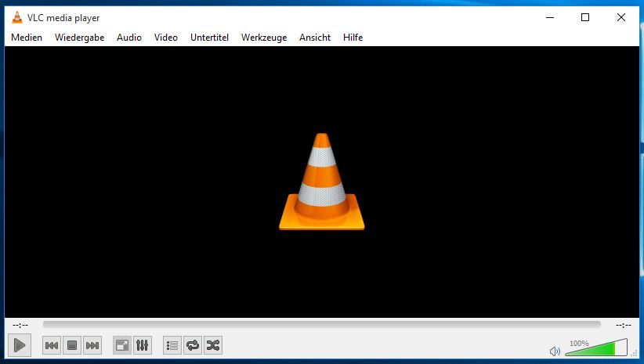Click elapsed time label left of seek bar
Viewport: 644px width, 364px height.
point(20,325)
